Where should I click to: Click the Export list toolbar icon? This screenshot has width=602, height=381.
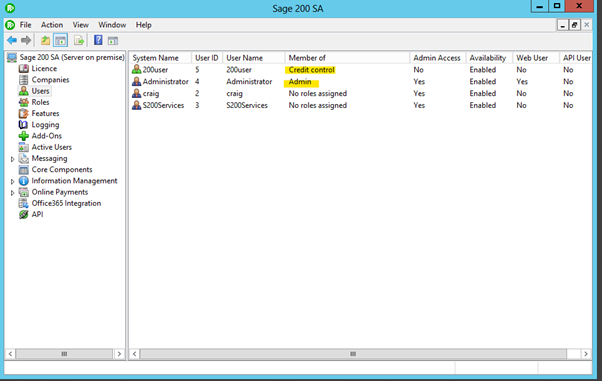click(79, 40)
